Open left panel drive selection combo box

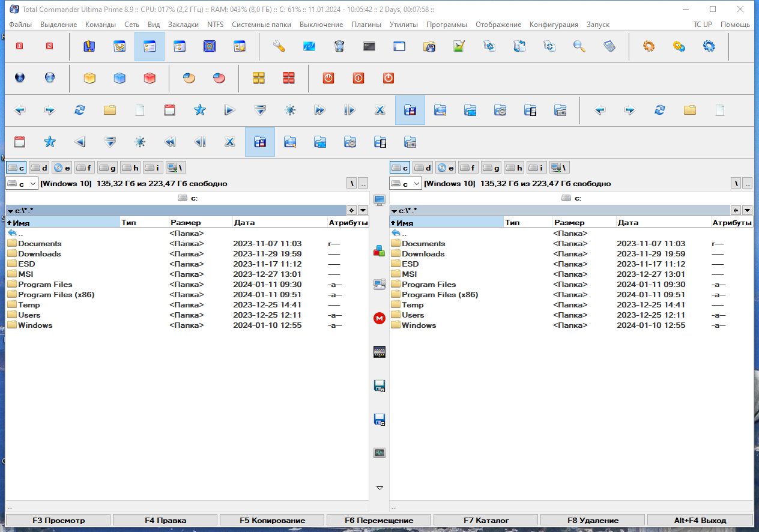pos(22,183)
